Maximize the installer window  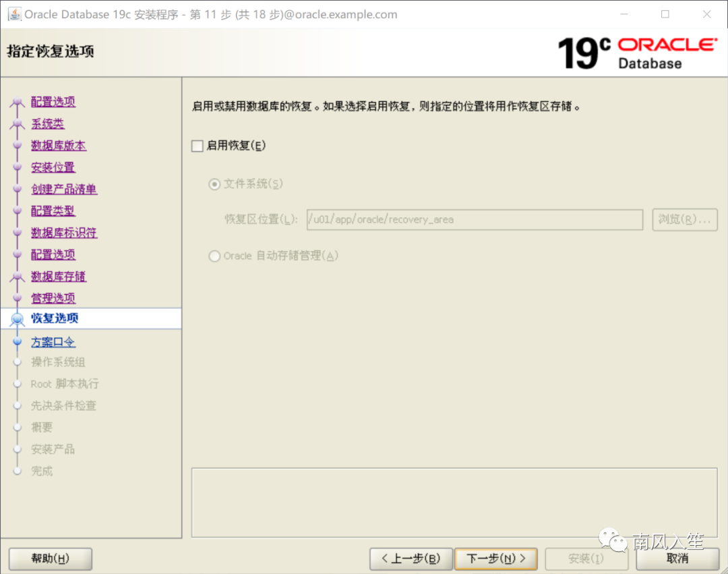(665, 14)
